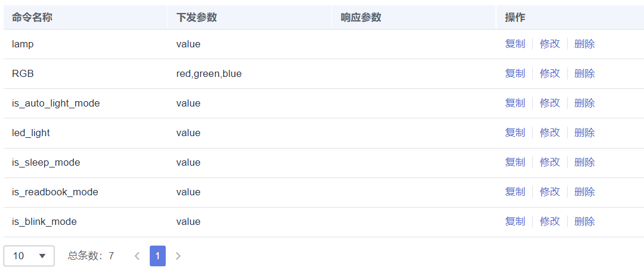Go to the next page arrow
This screenshot has width=644, height=274.
click(x=178, y=256)
